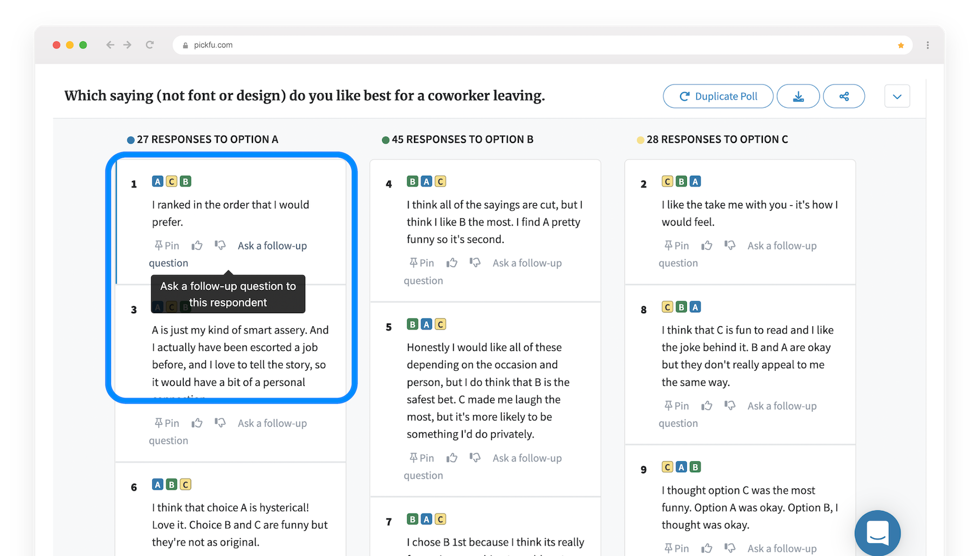Image resolution: width=980 pixels, height=556 pixels.
Task: Expand the chevron dropdown beside share
Action: tap(897, 96)
